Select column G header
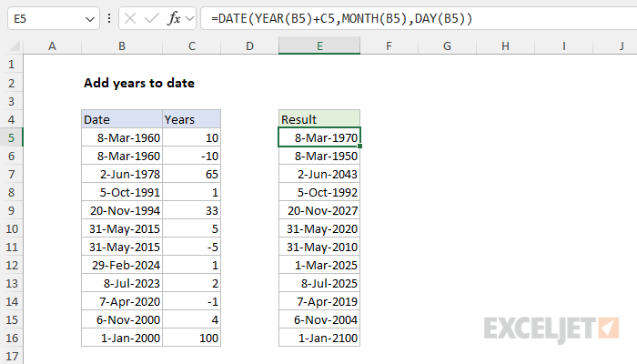 point(448,45)
